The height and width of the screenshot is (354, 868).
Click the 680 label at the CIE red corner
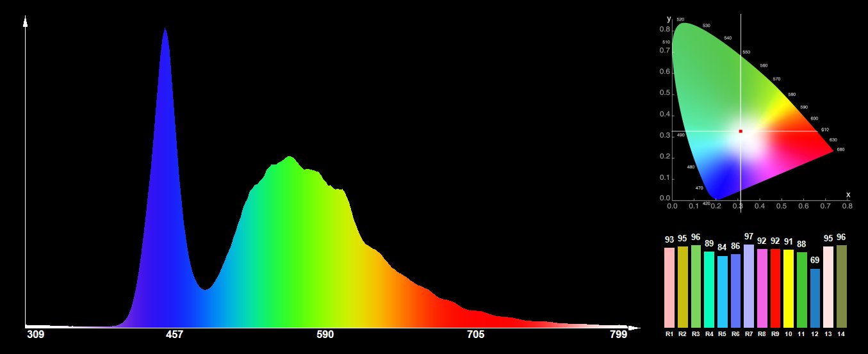tap(840, 150)
